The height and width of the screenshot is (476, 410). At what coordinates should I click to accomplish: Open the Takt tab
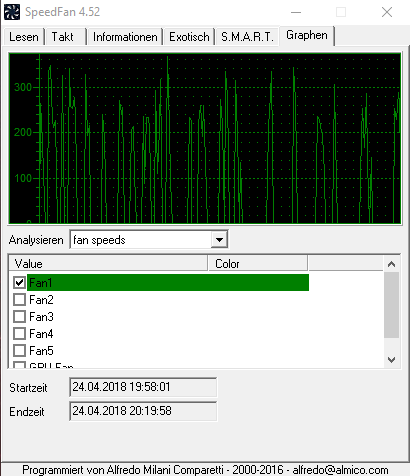coord(65,37)
